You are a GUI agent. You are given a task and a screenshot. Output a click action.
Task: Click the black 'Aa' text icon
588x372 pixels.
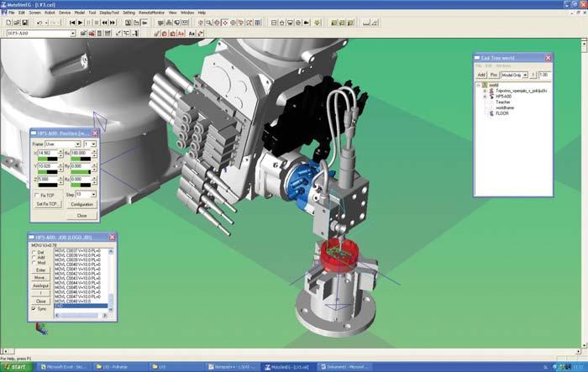coord(192,34)
